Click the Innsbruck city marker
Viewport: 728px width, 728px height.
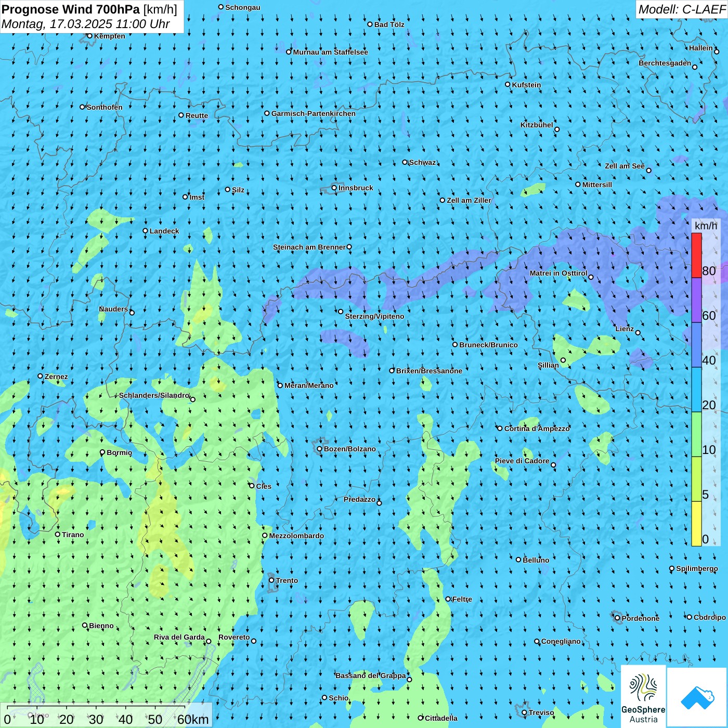coord(334,188)
